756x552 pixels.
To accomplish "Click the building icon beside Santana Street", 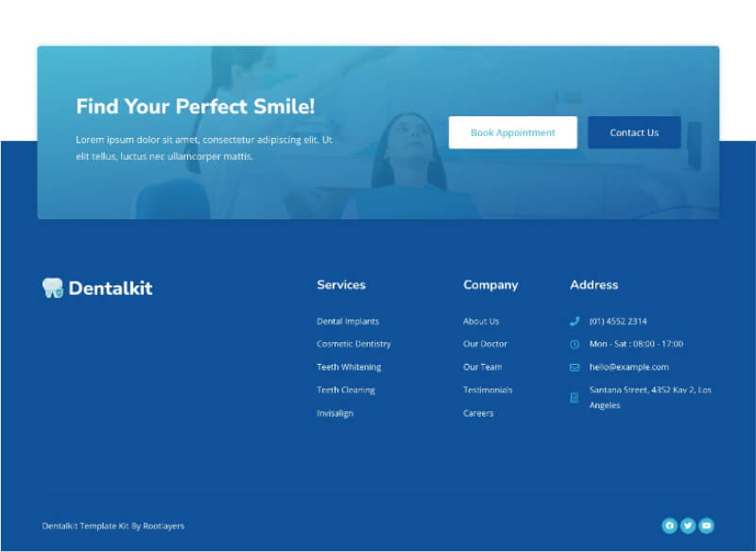I will click(575, 398).
